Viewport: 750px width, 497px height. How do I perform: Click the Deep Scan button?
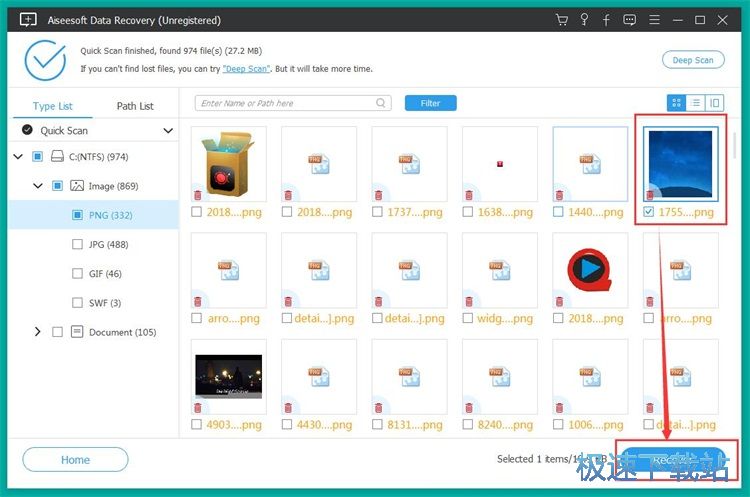pyautogui.click(x=693, y=60)
